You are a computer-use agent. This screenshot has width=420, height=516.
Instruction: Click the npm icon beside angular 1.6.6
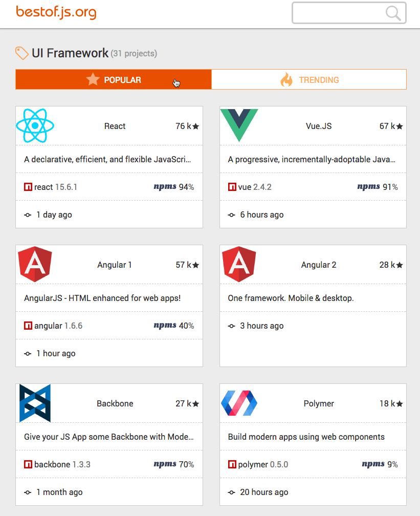[x=28, y=326]
